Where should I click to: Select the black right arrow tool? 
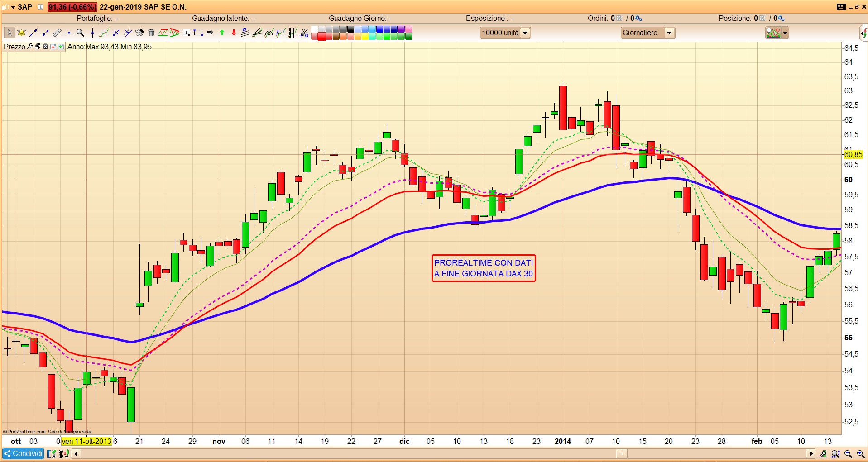[x=210, y=33]
